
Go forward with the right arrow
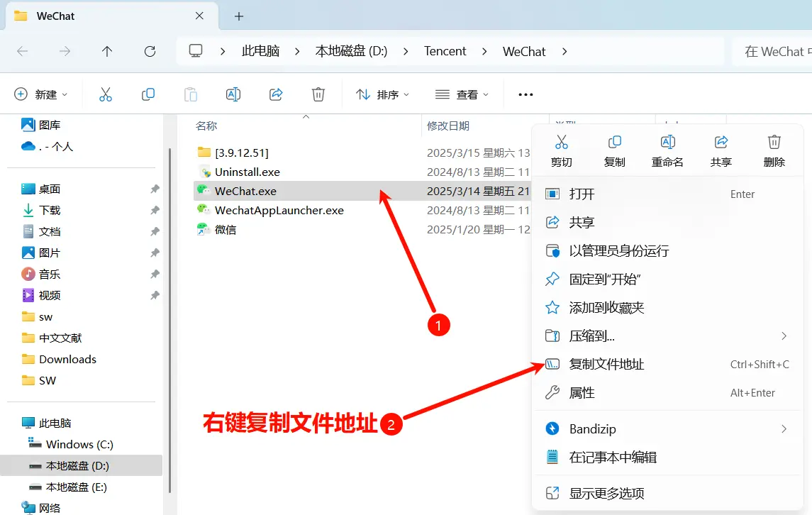click(65, 51)
